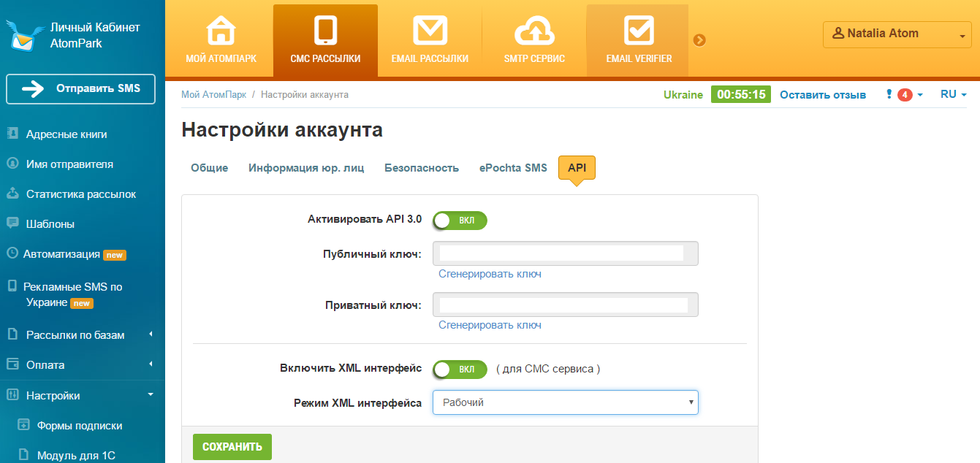
Task: Click the house icon for Мой АтомПарк
Action: coord(221,31)
